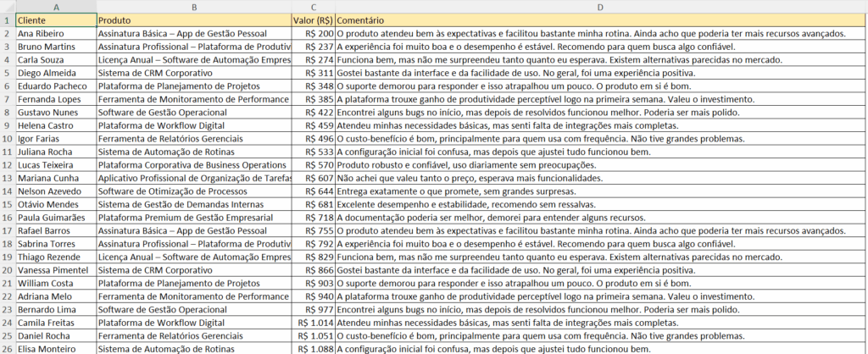Viewport: 868px width, 354px height.
Task: Select the cell 'Bernardo Lima'
Action: pos(57,309)
